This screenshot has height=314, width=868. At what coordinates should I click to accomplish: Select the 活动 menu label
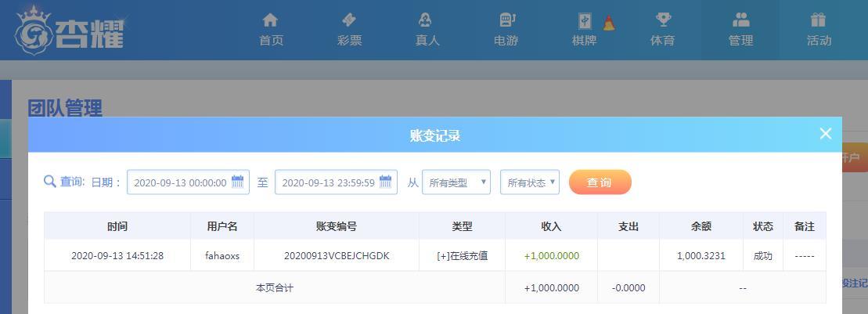click(x=819, y=41)
